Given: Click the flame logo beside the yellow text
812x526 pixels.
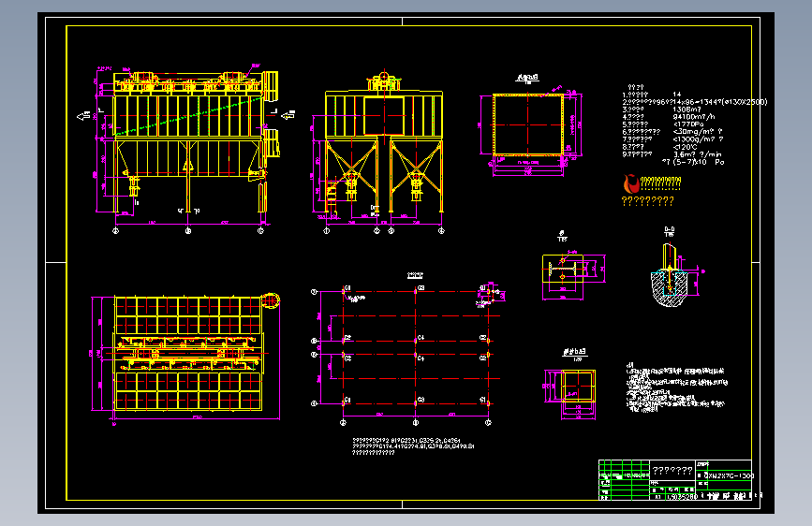Looking at the screenshot, I should point(630,184).
